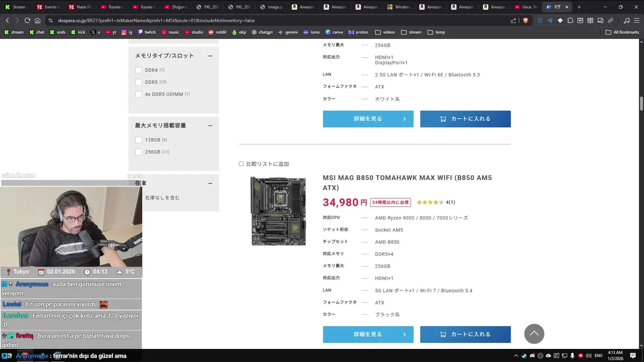Show hidden system tray icons
Image resolution: width=644 pixels, height=362 pixels.
(516, 355)
